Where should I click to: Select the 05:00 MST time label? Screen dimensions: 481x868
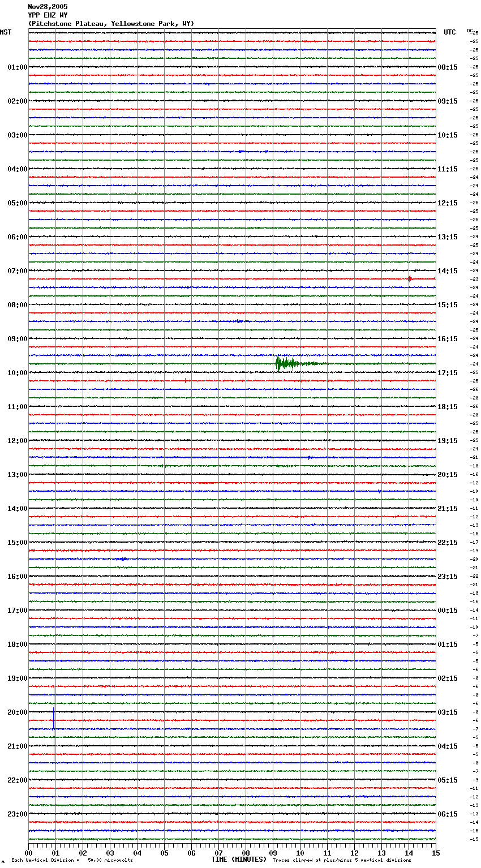point(17,203)
